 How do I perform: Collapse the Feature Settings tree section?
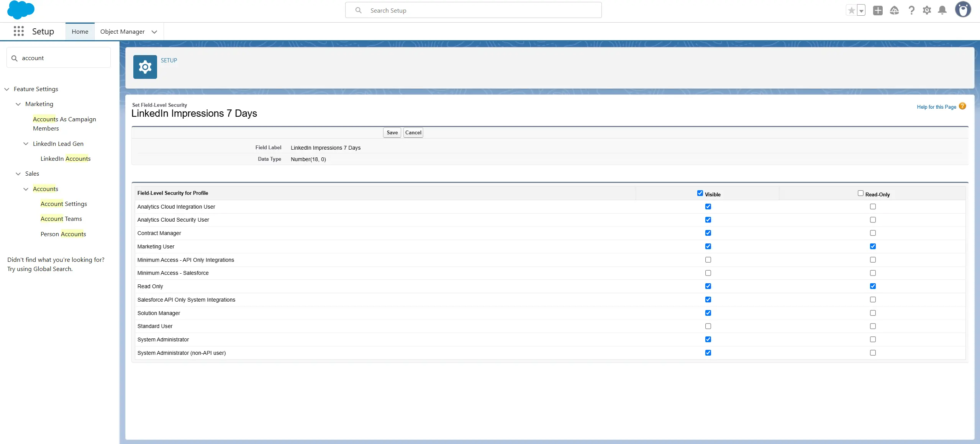point(7,89)
